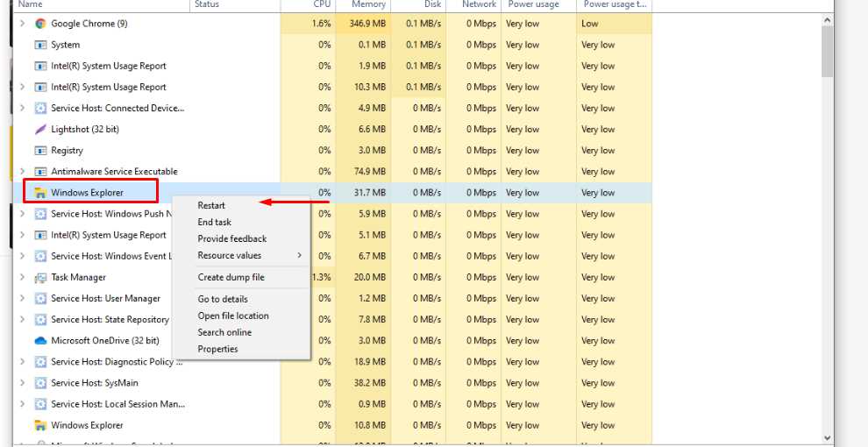Click the Task Manager process icon
This screenshot has width=868, height=447.
[x=40, y=278]
